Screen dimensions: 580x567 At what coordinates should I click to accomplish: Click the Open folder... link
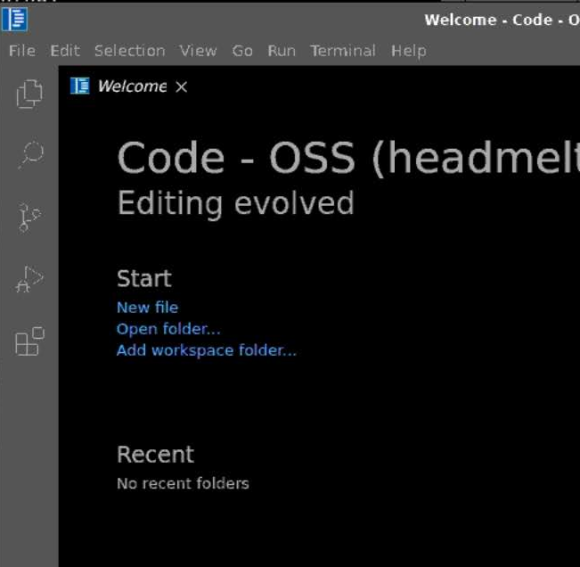(168, 329)
